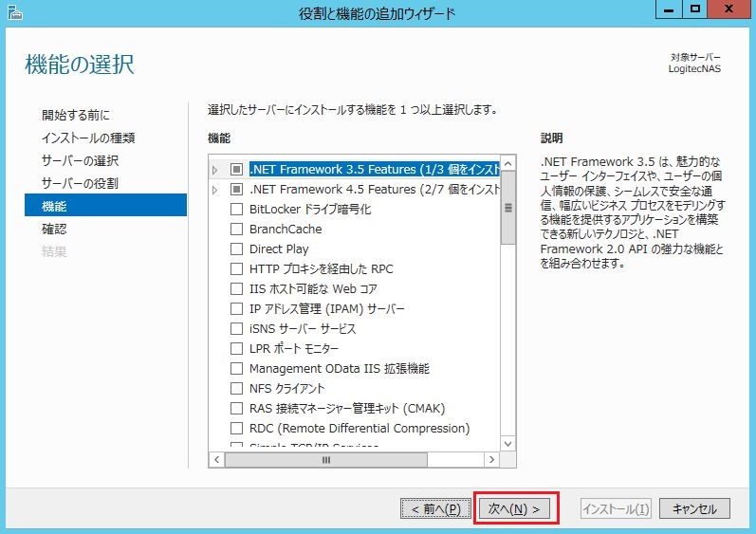756x534 pixels.
Task: Click LogitecNAS target server name
Action: coord(694,69)
